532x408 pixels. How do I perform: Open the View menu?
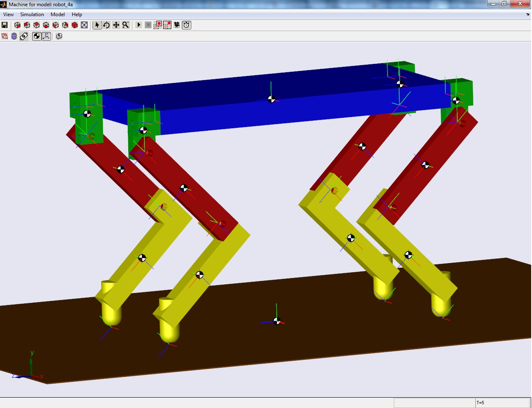[x=8, y=14]
